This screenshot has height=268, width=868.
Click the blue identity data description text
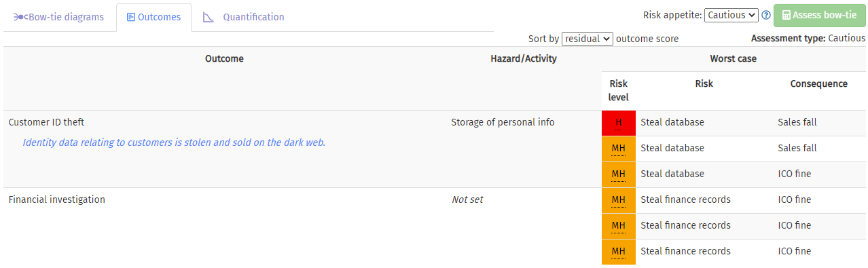pos(174,142)
